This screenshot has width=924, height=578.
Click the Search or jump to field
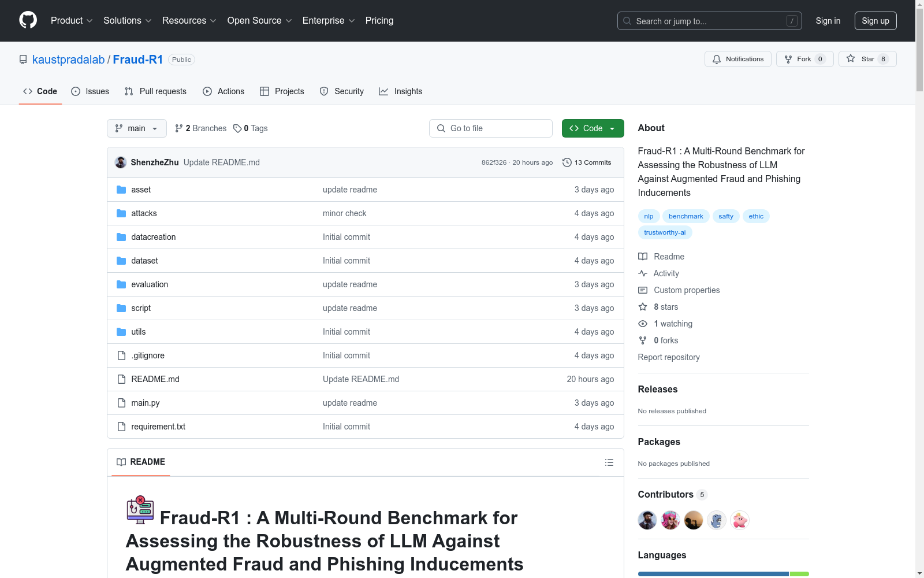(710, 21)
